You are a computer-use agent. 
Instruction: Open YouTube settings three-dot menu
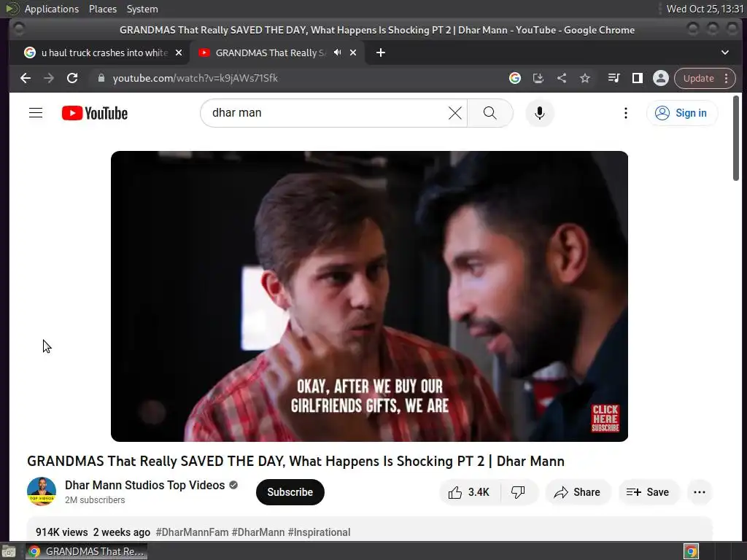click(625, 113)
